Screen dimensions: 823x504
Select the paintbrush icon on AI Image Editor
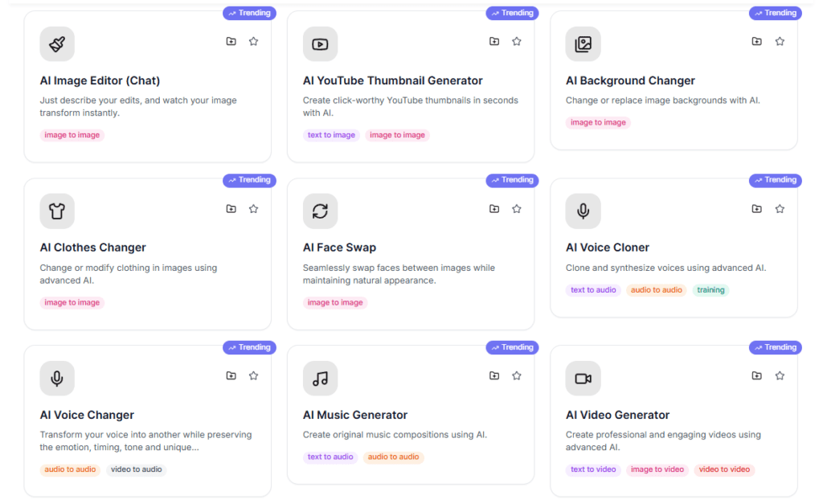pyautogui.click(x=57, y=44)
